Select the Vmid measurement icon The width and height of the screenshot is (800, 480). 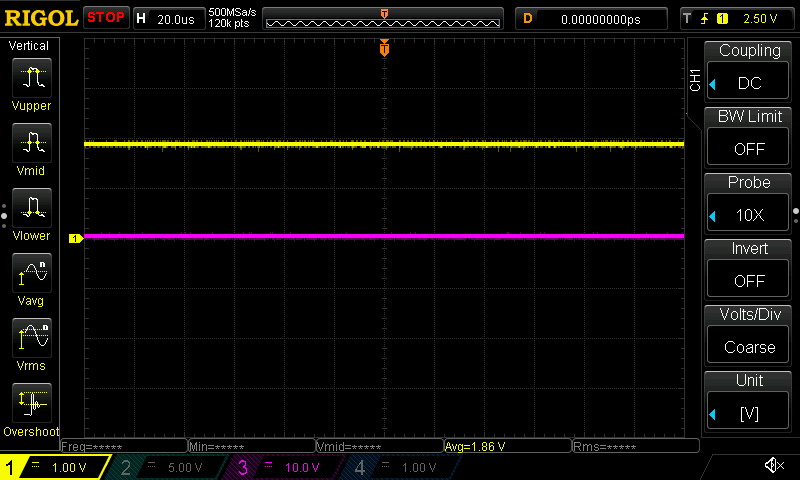(32, 142)
